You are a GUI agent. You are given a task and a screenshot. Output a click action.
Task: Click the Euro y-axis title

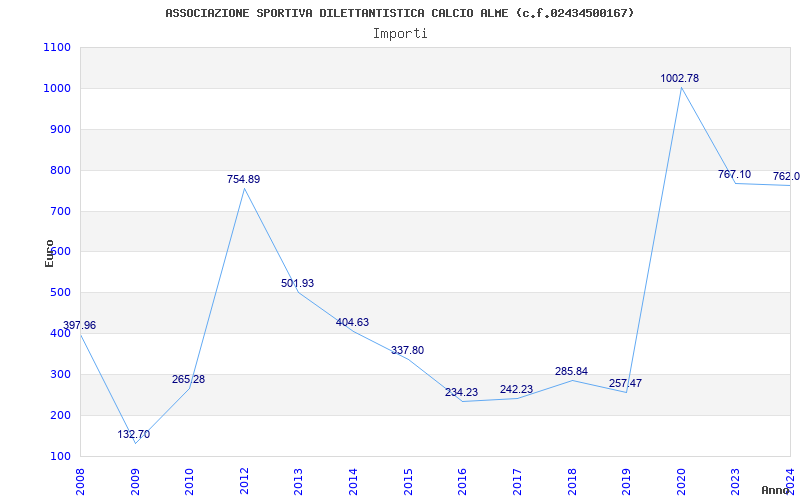(49, 253)
